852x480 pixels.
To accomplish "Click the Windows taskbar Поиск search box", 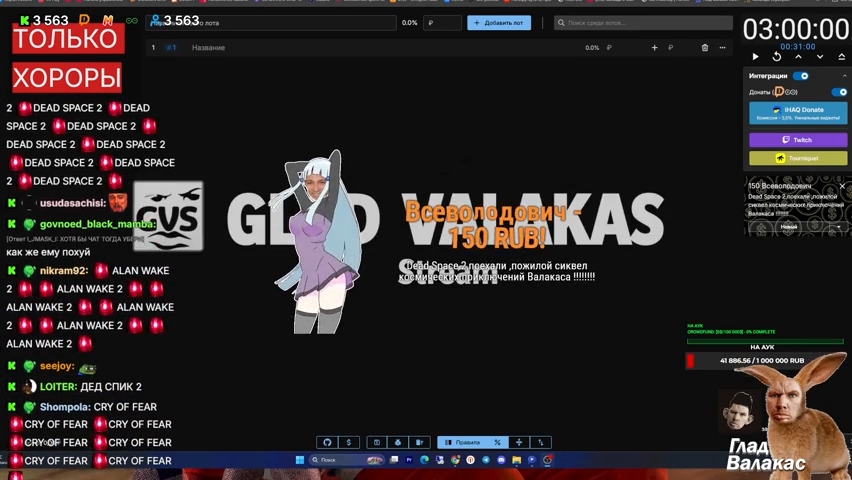I will coord(346,460).
